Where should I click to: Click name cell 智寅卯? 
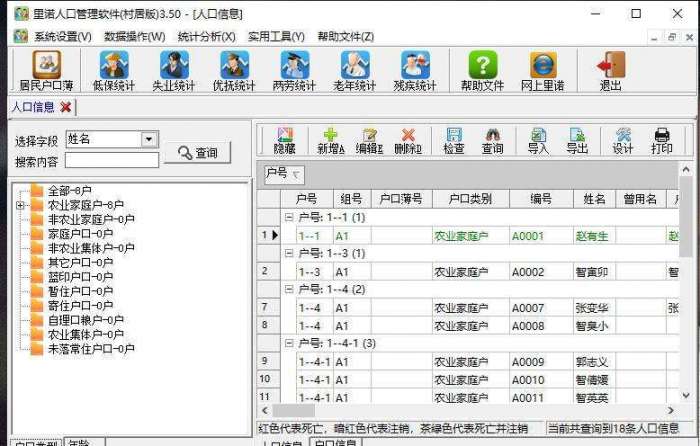[x=594, y=271]
